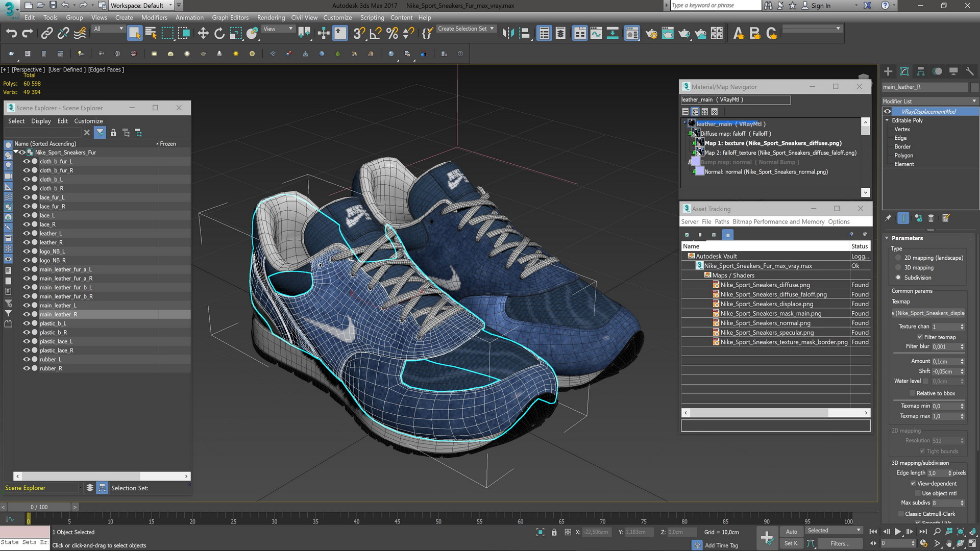Click Zoom Extents navigation icon

[961, 532]
